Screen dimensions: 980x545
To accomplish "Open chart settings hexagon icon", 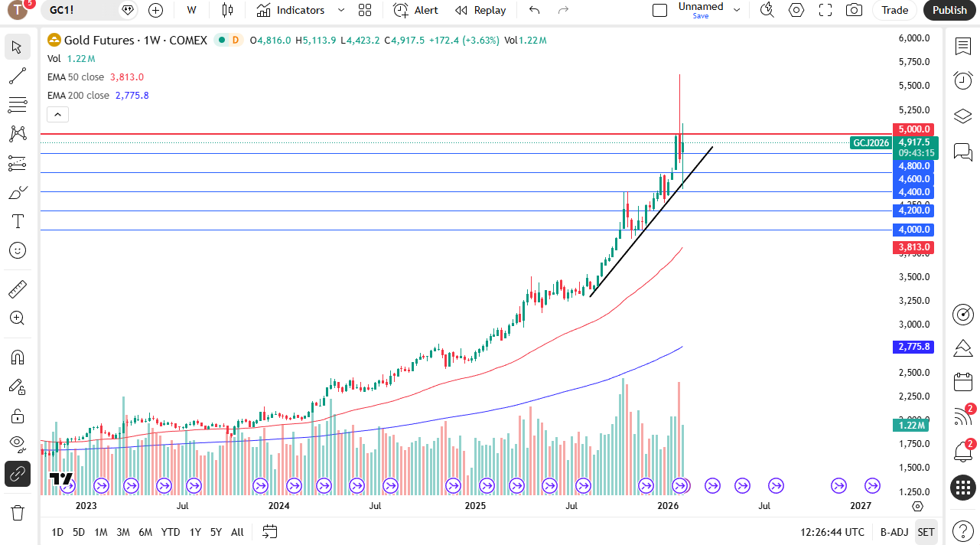I will click(x=796, y=10).
